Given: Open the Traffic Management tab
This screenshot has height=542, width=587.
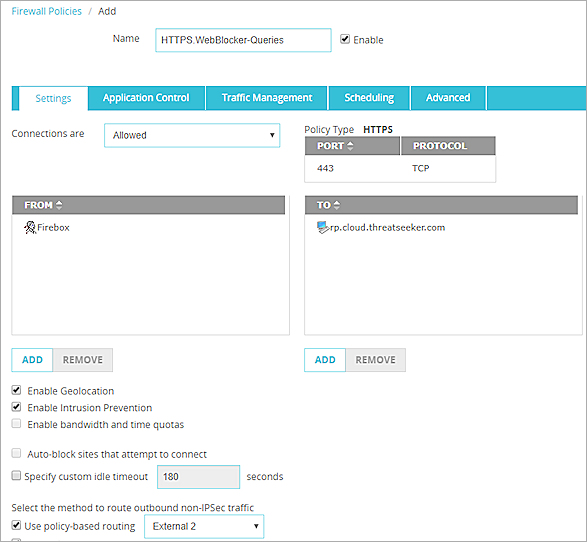Looking at the screenshot, I should [x=267, y=98].
